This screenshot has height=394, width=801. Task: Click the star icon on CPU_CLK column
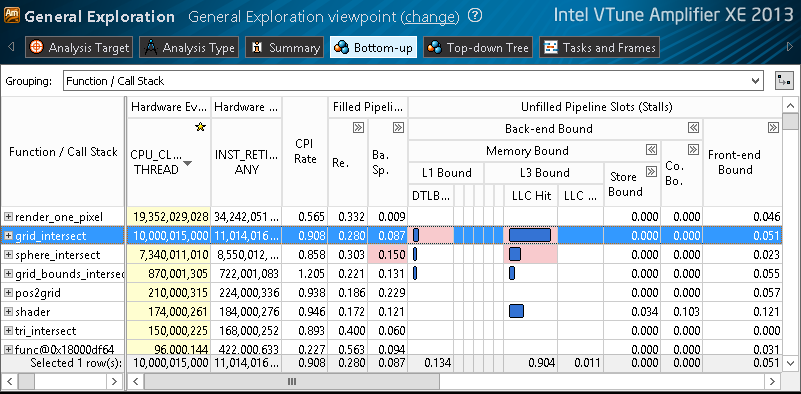coord(200,127)
